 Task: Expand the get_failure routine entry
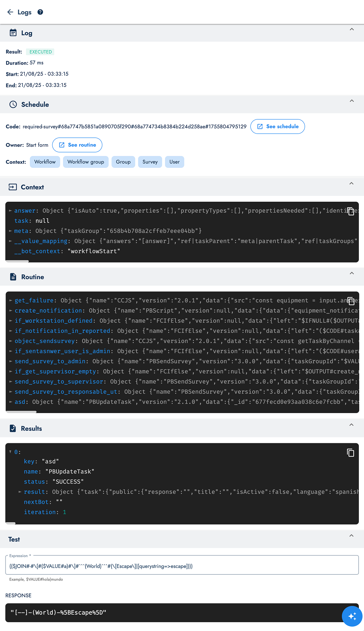[x=11, y=301]
